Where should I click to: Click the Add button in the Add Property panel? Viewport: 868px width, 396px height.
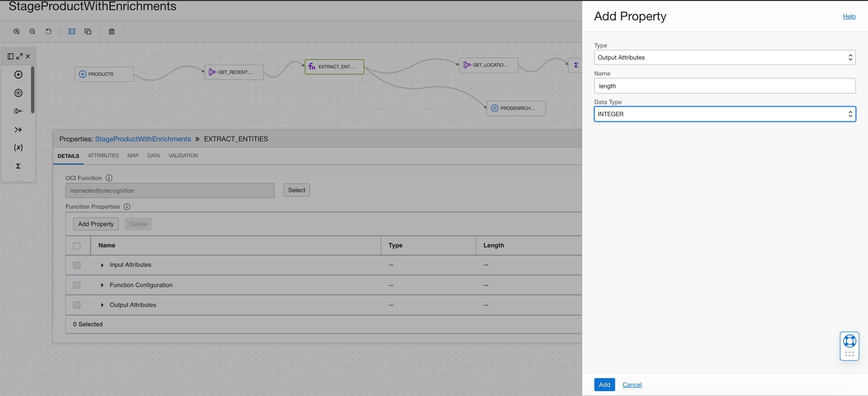pyautogui.click(x=604, y=384)
